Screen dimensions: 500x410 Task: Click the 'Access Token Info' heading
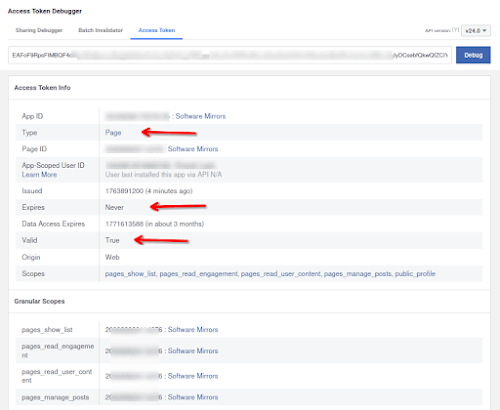click(42, 88)
